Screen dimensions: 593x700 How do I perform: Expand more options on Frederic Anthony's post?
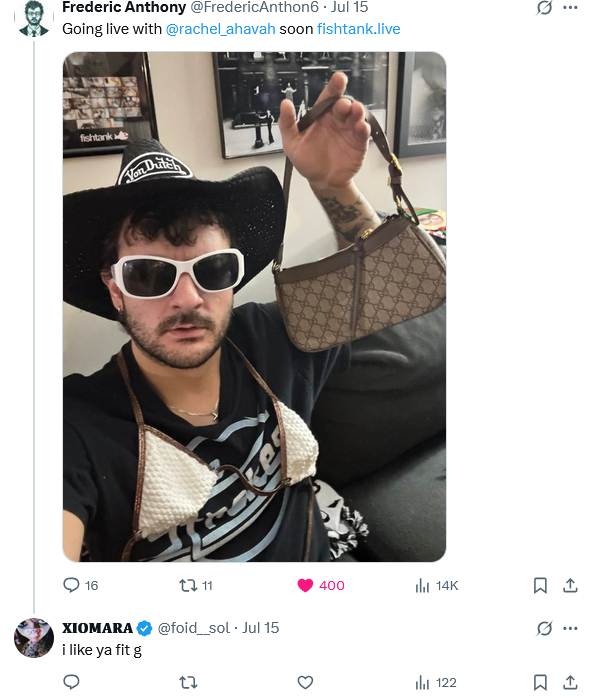[x=570, y=8]
